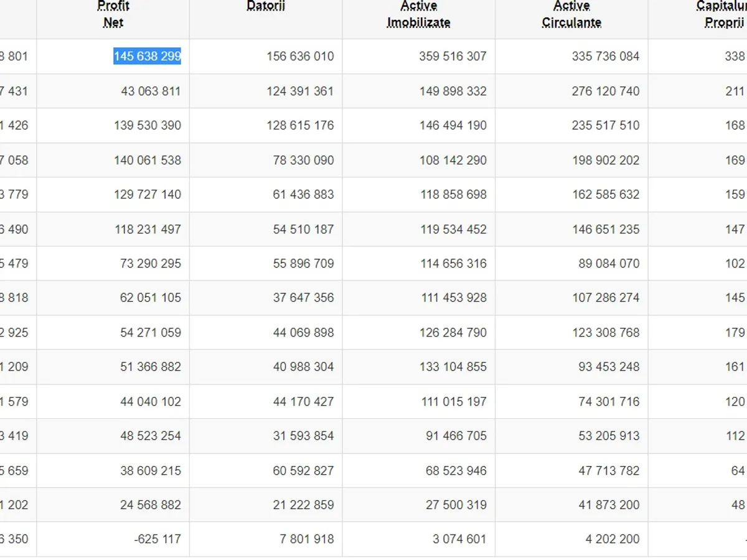The width and height of the screenshot is (747, 560).
Task: Select the Active Circulante column header
Action: [x=571, y=14]
